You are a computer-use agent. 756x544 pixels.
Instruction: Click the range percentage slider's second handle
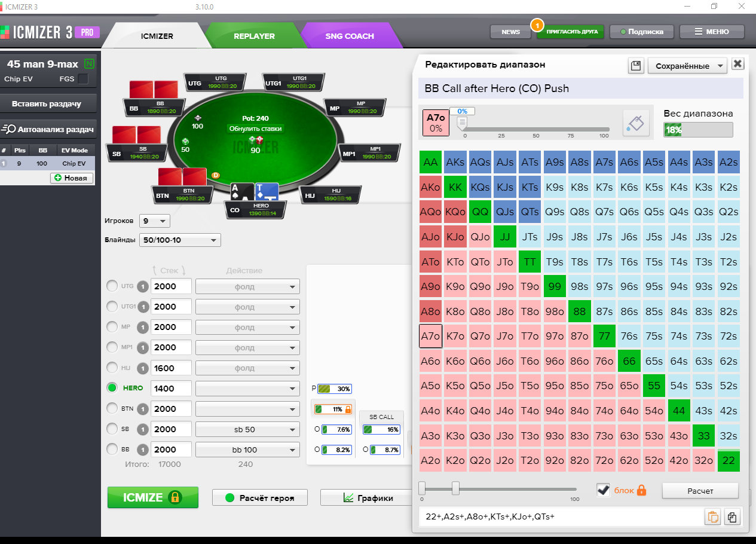tap(455, 488)
